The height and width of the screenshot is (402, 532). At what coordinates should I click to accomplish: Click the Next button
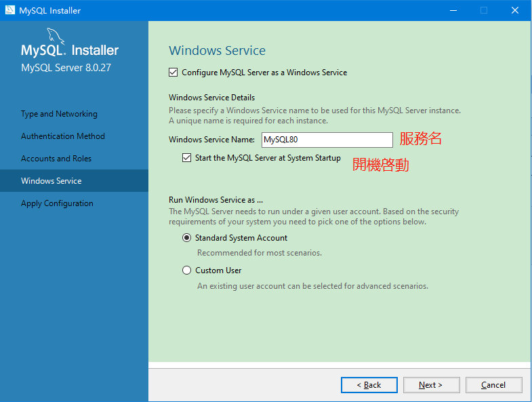(432, 385)
